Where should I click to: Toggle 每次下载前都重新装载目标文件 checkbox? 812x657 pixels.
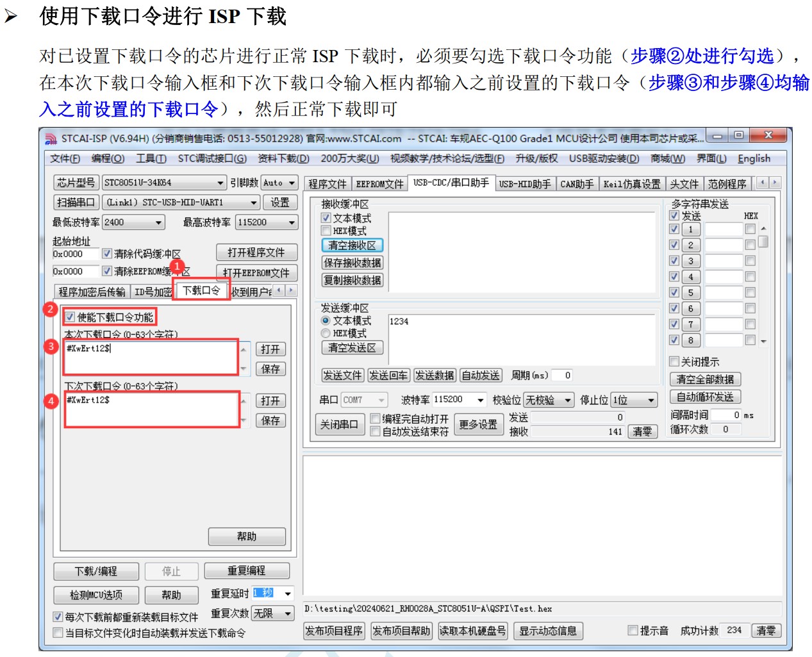click(58, 617)
